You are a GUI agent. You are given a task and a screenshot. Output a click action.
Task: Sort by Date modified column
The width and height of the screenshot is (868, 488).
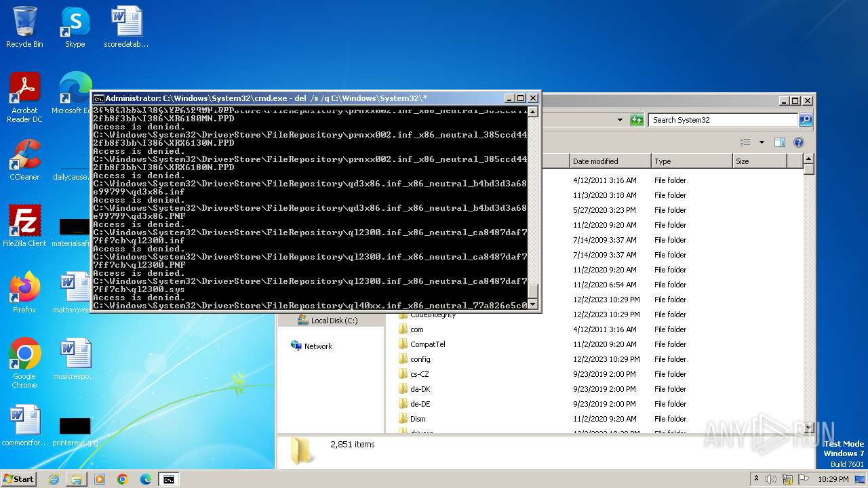click(610, 161)
